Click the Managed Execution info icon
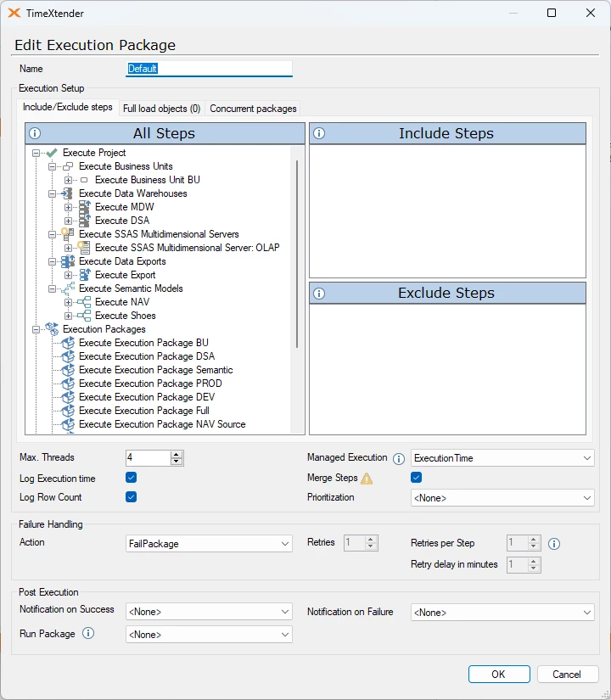The width and height of the screenshot is (611, 700). click(399, 458)
